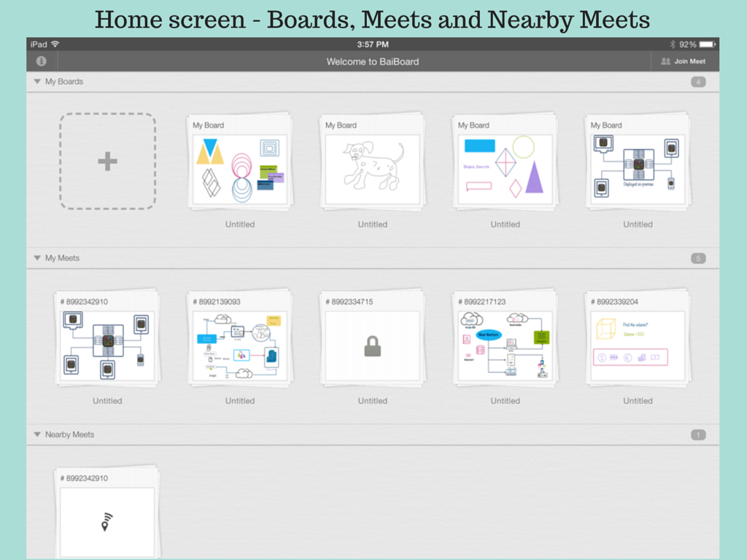Click the 3:57 PM clock

pyautogui.click(x=373, y=44)
